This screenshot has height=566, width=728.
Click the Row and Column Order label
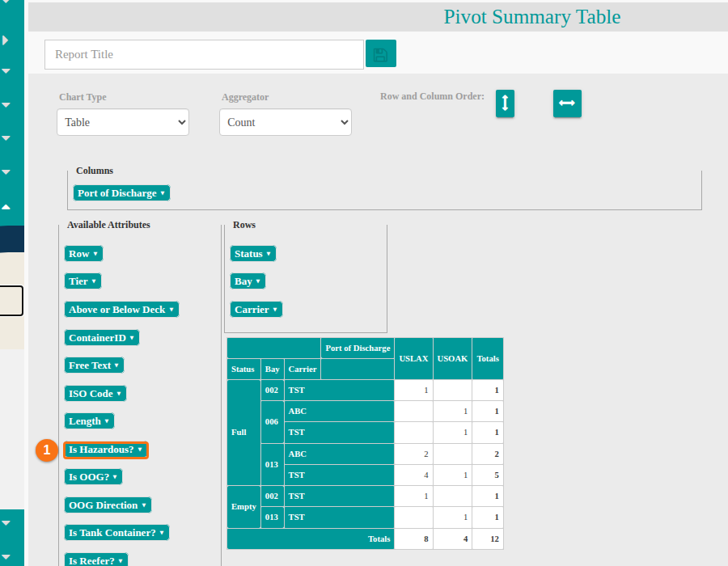pyautogui.click(x=432, y=96)
